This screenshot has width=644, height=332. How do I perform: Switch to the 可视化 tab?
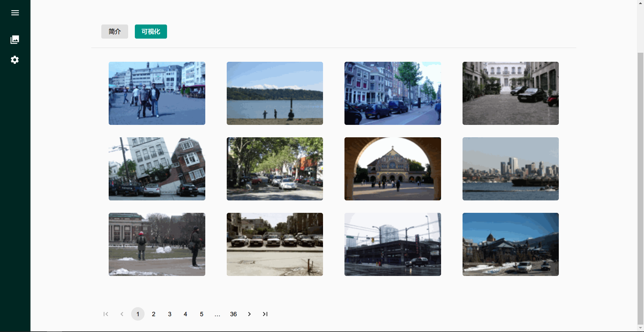click(151, 32)
